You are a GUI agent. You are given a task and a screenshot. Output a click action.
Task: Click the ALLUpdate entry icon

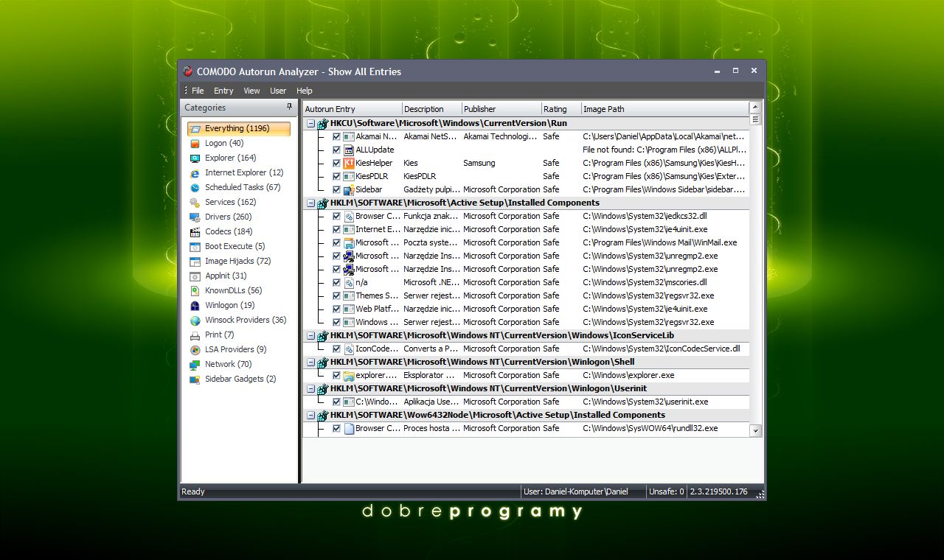click(349, 150)
